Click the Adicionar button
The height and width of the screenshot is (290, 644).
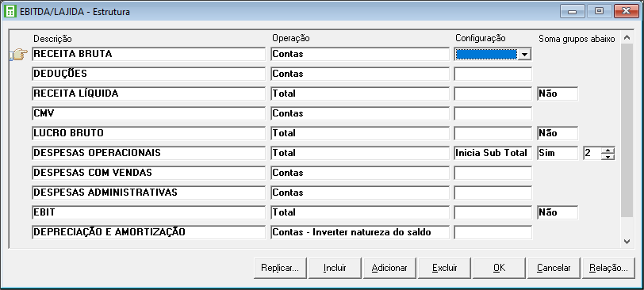(x=389, y=269)
